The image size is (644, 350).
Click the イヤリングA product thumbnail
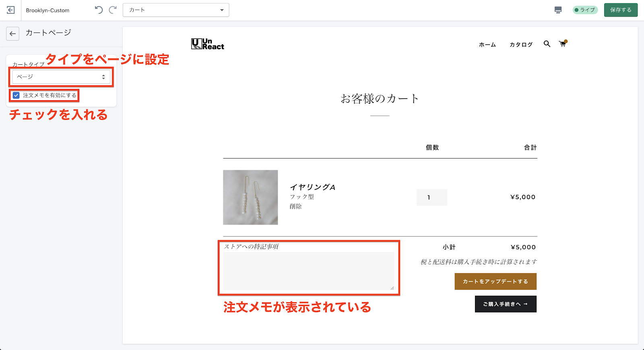[250, 198]
